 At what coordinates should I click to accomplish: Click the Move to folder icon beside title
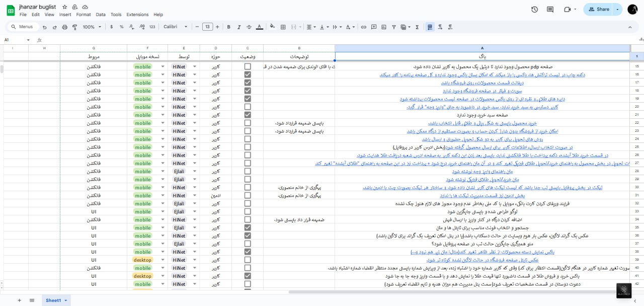point(75,7)
